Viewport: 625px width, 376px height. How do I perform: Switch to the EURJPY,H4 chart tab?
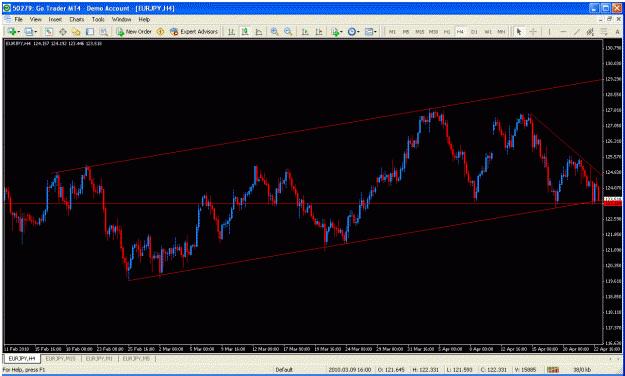tap(22, 359)
